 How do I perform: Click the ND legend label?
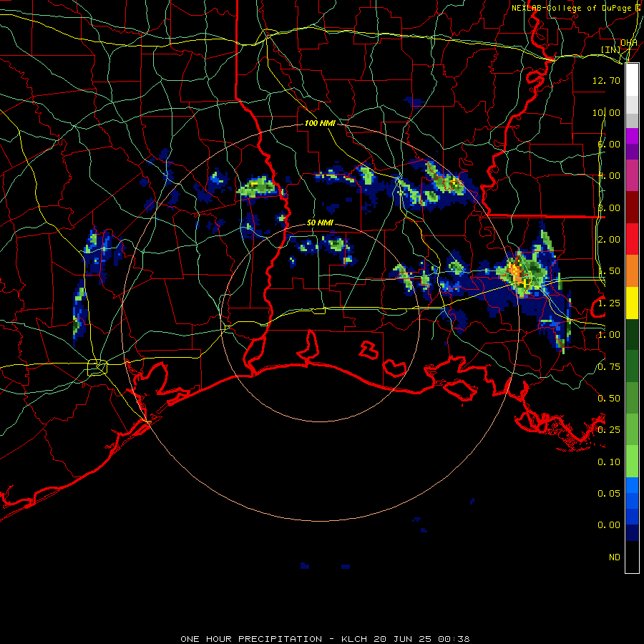click(615, 557)
